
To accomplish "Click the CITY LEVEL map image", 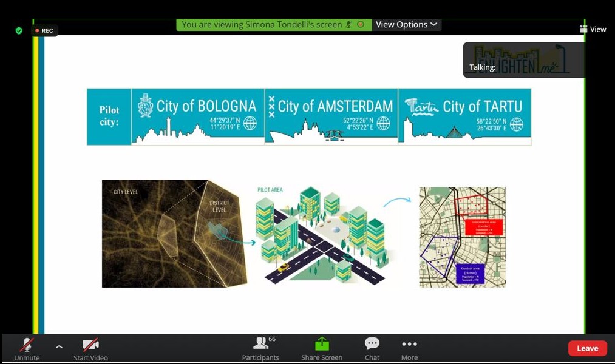I will (x=174, y=234).
